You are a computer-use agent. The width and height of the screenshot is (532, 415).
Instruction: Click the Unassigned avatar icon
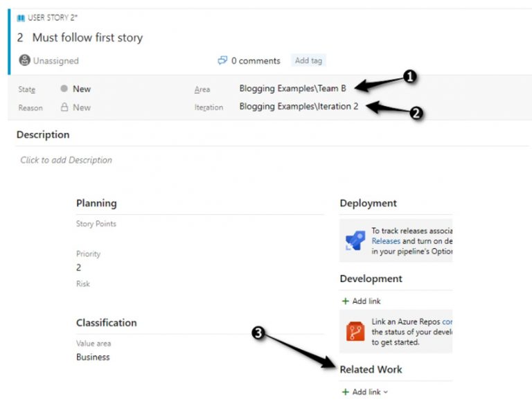pyautogui.click(x=24, y=60)
